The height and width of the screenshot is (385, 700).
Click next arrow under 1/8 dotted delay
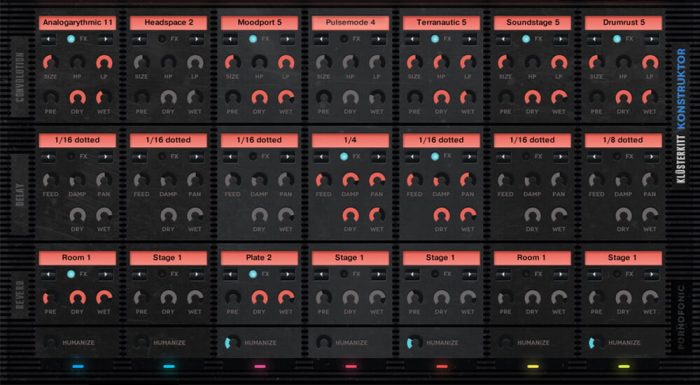[x=651, y=157]
